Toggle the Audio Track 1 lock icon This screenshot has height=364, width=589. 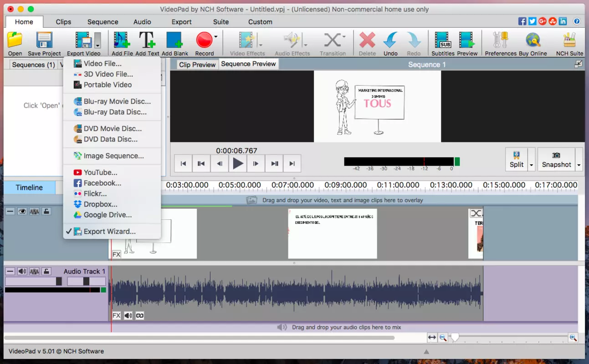(46, 271)
